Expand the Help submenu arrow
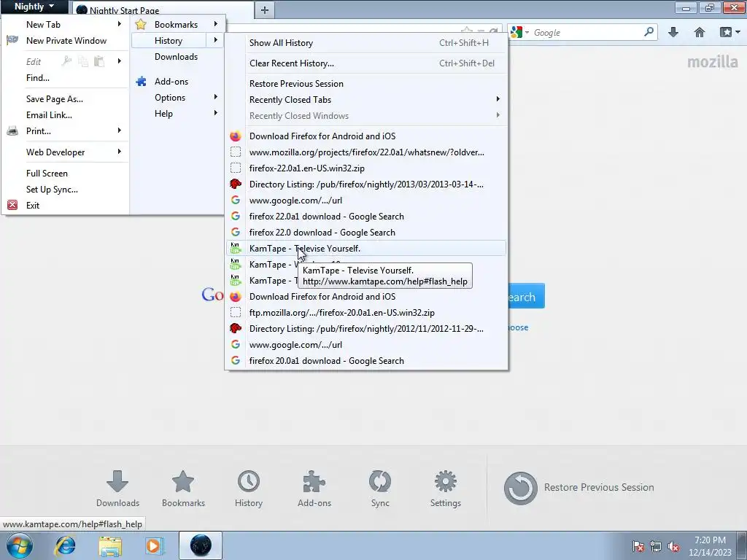Image resolution: width=747 pixels, height=560 pixels. coord(215,113)
